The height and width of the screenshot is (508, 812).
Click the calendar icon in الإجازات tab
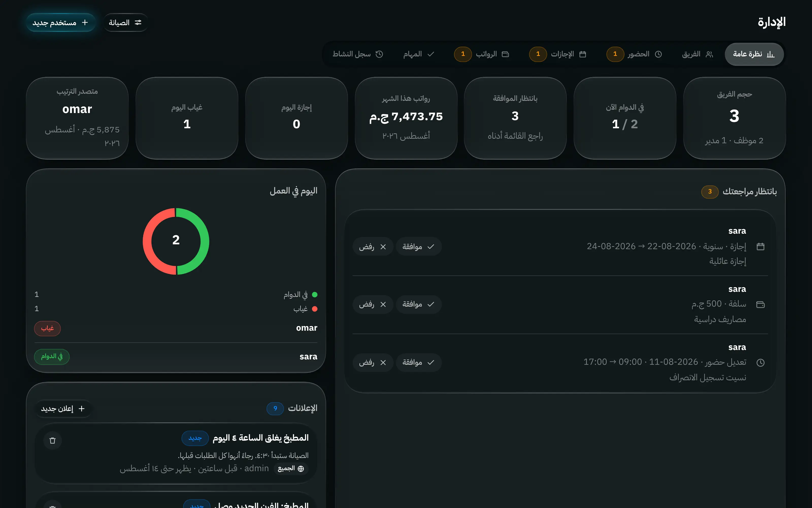(x=583, y=54)
